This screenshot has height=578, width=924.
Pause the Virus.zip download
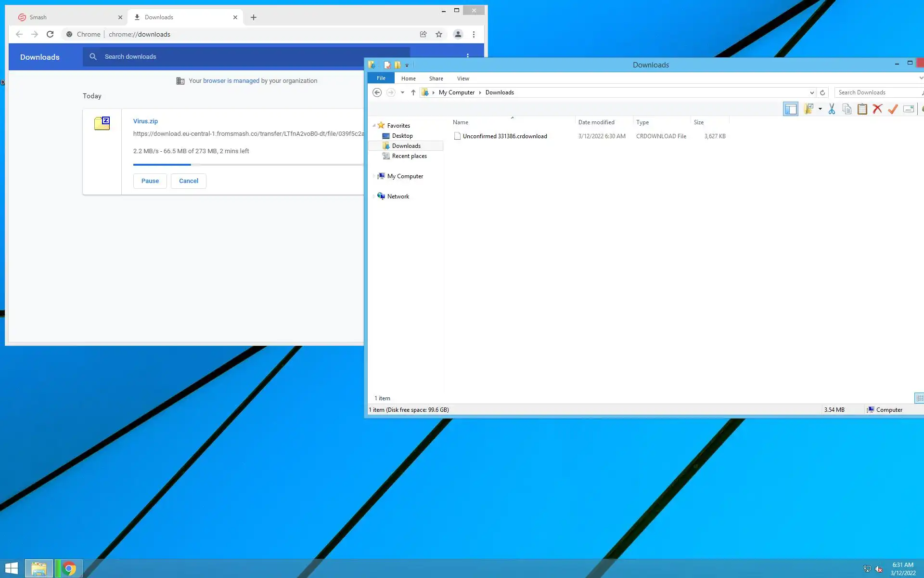click(150, 181)
